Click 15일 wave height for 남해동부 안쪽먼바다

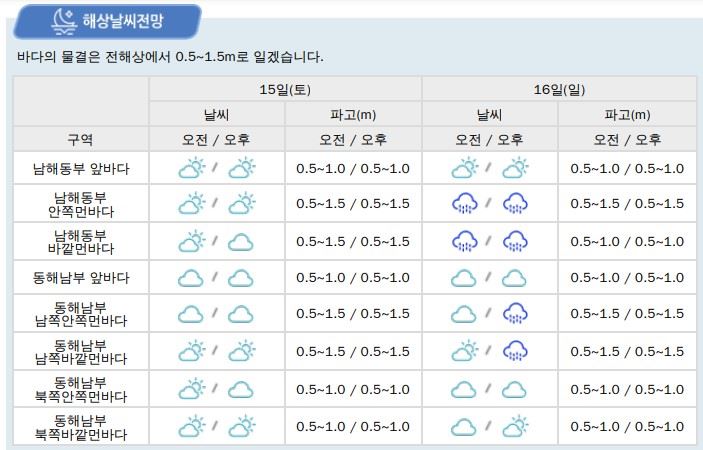tap(353, 204)
